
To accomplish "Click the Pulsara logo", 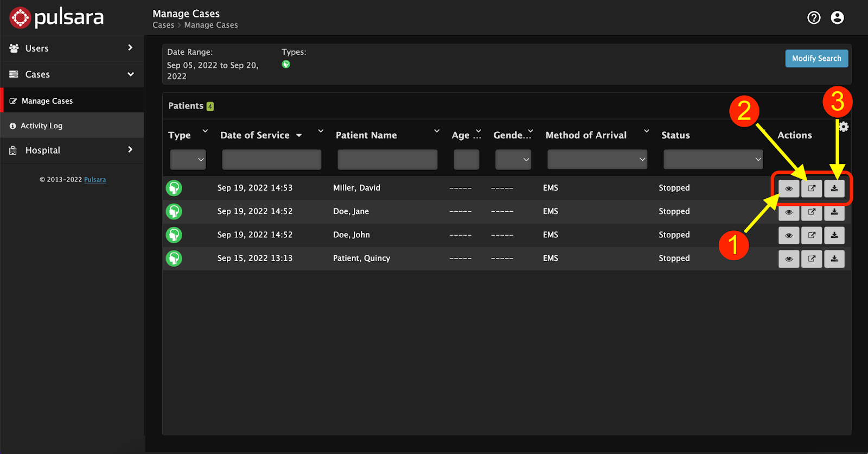I will point(56,17).
